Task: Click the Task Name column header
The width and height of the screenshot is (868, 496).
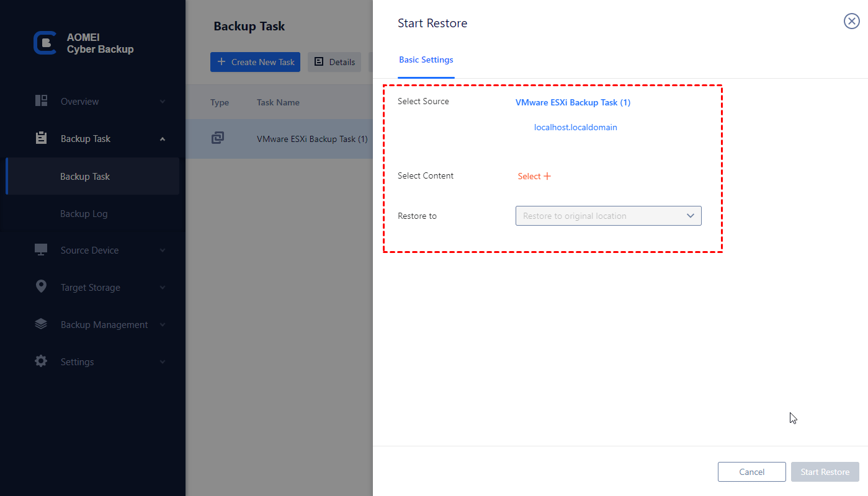Action: point(278,102)
